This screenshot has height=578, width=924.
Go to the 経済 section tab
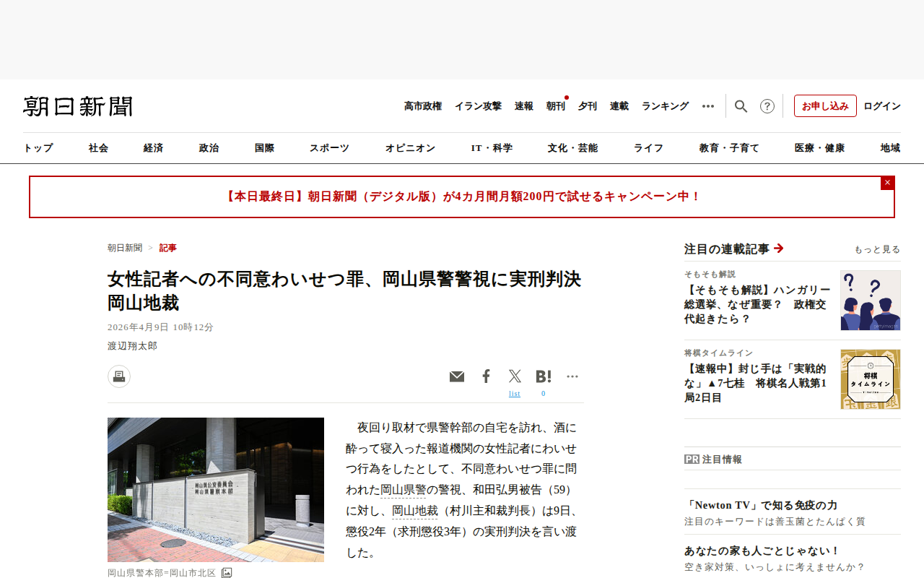[x=153, y=148]
